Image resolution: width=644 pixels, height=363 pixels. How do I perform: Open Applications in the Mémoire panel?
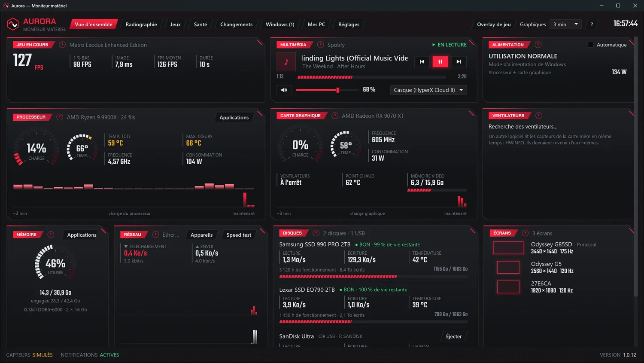82,235
